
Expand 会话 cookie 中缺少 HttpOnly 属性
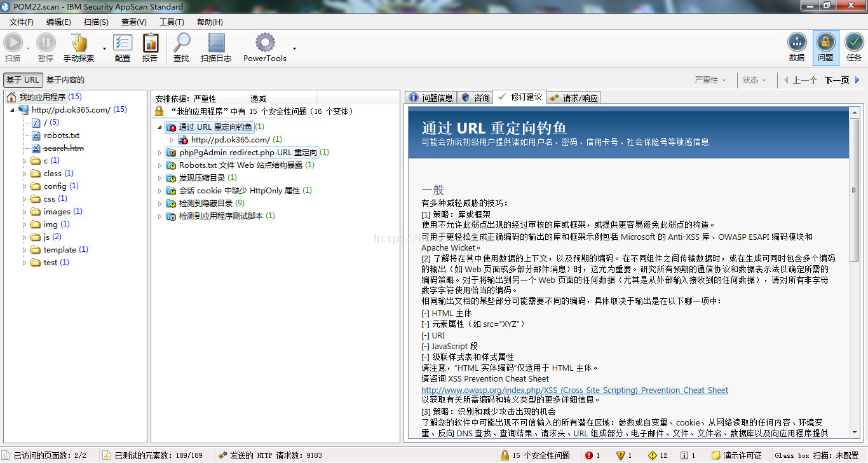160,191
